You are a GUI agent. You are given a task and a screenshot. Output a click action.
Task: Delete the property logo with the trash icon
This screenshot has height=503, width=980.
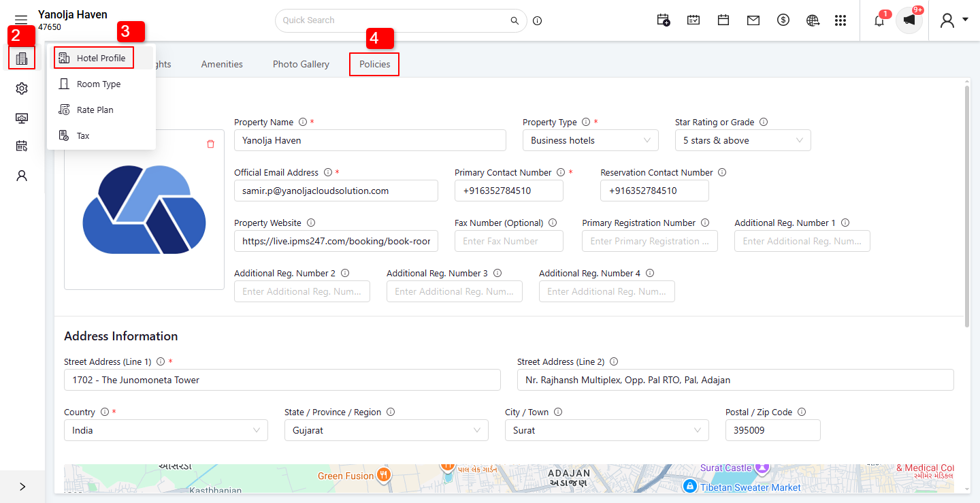pos(210,144)
